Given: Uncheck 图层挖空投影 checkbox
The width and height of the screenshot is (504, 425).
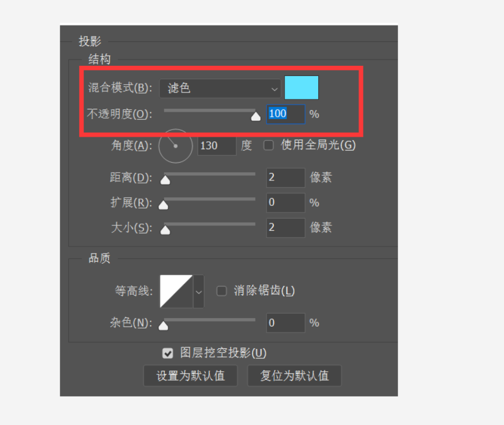Looking at the screenshot, I should (168, 353).
